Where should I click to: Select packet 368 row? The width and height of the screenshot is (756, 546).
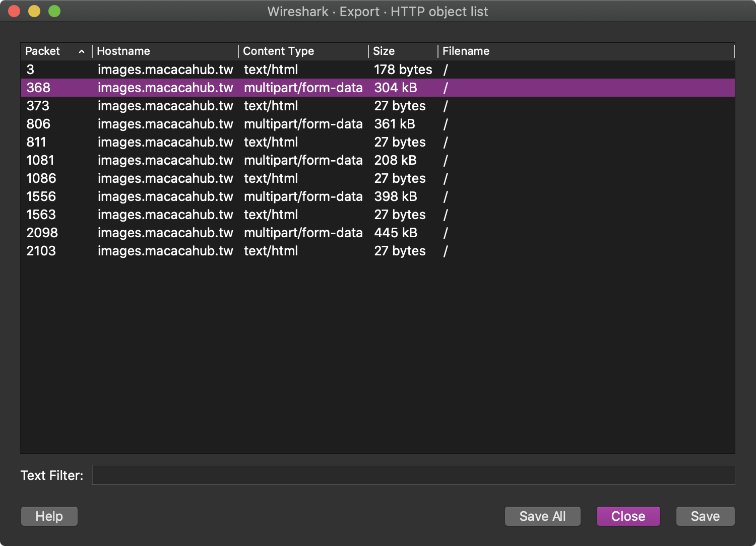tap(377, 88)
